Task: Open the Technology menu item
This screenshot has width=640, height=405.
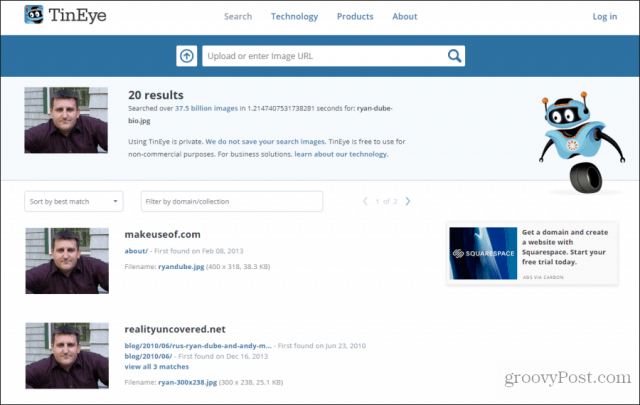Action: (294, 16)
